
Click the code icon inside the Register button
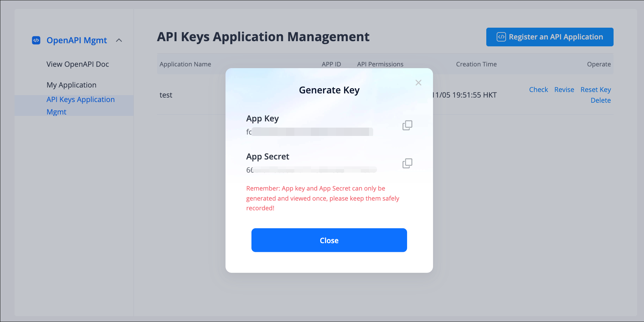501,37
